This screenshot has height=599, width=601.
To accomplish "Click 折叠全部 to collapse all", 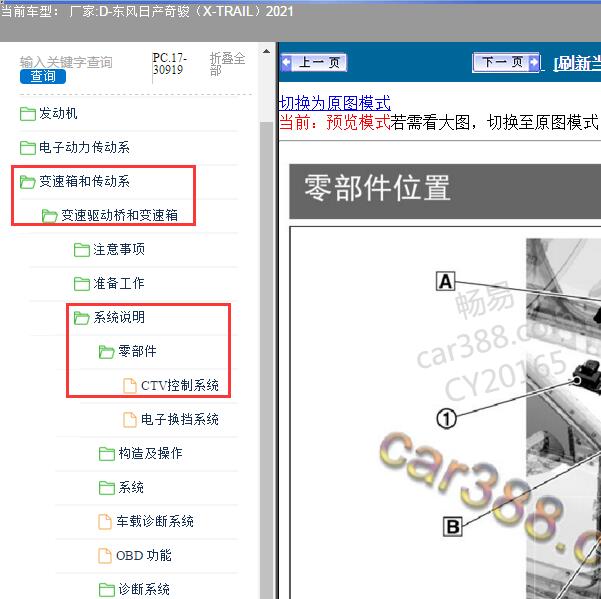I will click(227, 64).
